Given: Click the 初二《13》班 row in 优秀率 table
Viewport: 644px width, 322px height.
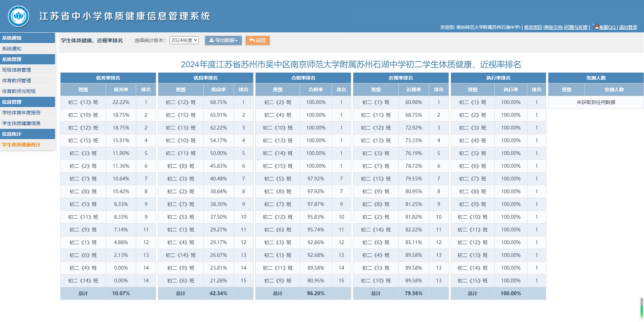Looking at the screenshot, I should 108,102.
